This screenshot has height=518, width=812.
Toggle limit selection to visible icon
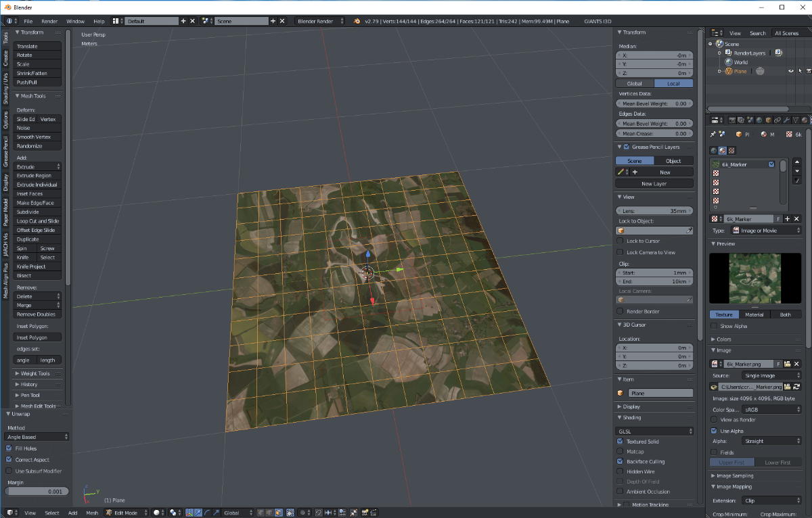point(289,513)
